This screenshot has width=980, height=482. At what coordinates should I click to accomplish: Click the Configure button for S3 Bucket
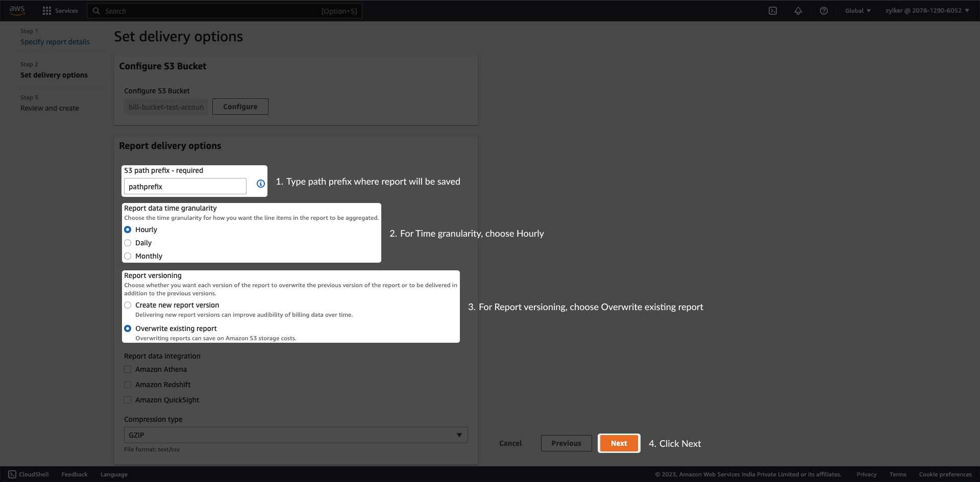point(240,107)
